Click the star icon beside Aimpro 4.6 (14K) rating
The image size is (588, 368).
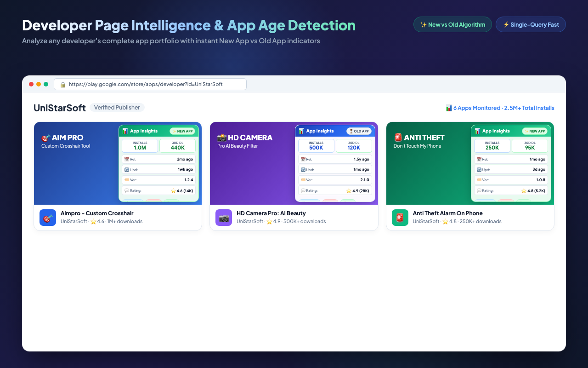coord(173,190)
